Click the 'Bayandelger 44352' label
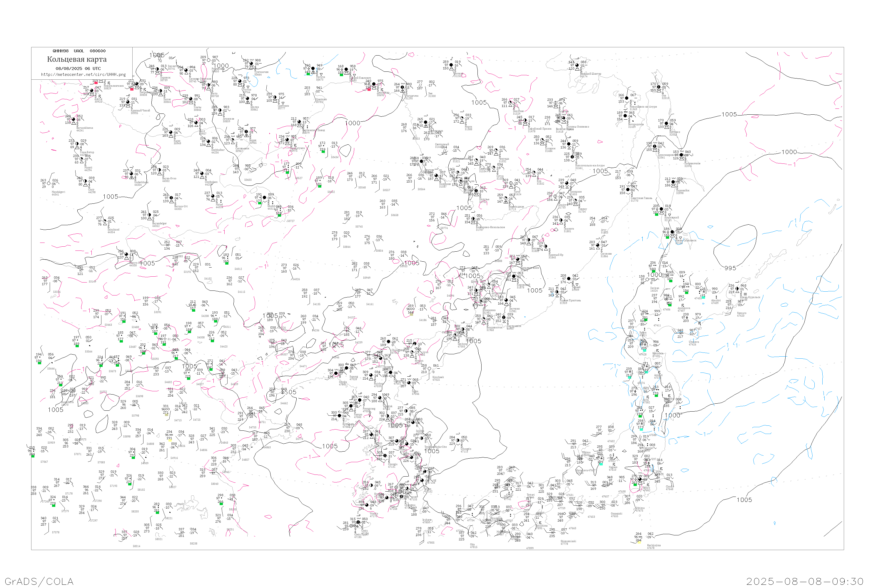This screenshot has width=882, height=588. [159, 225]
